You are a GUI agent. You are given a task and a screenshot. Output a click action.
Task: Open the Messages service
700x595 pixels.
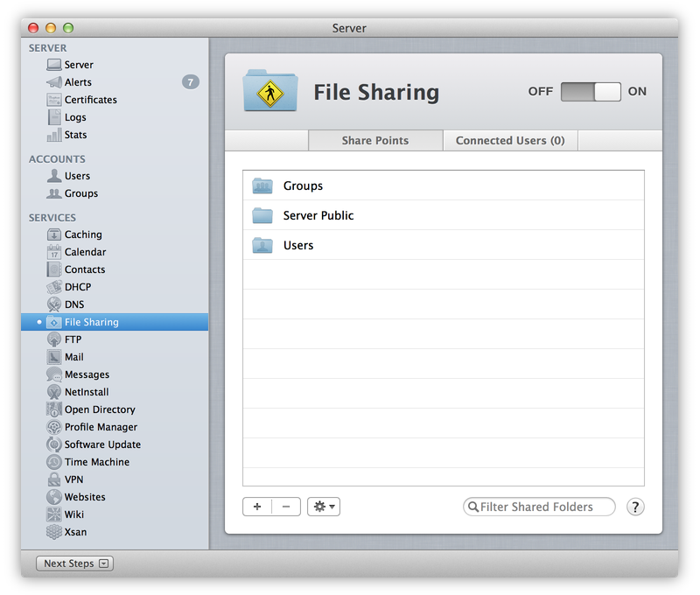(x=115, y=374)
